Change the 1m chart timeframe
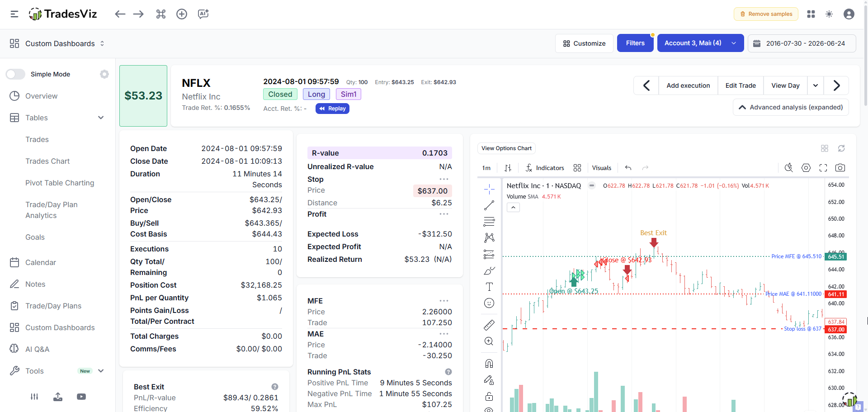Screen dimensions: 868x412 pos(486,168)
